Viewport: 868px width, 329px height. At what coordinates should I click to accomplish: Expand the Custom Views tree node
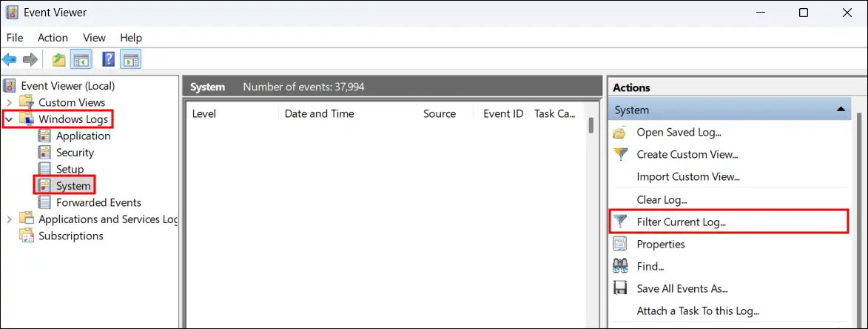(x=10, y=102)
